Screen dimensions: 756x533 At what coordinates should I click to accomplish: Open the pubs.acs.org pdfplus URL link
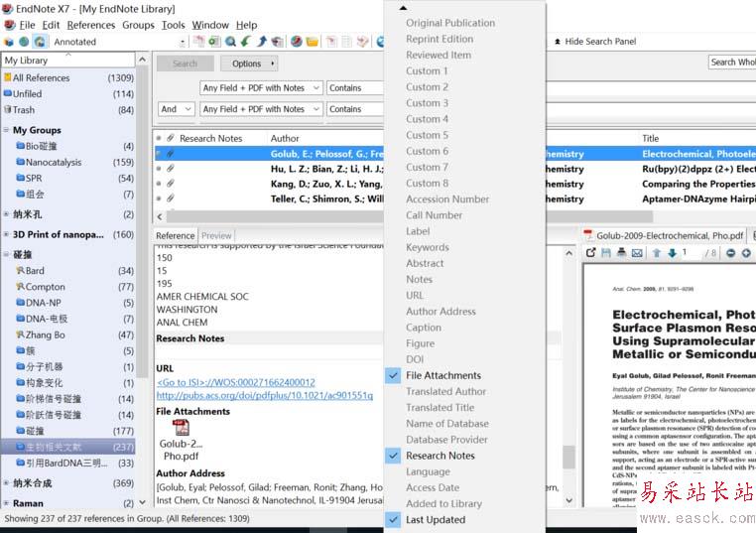pos(265,395)
